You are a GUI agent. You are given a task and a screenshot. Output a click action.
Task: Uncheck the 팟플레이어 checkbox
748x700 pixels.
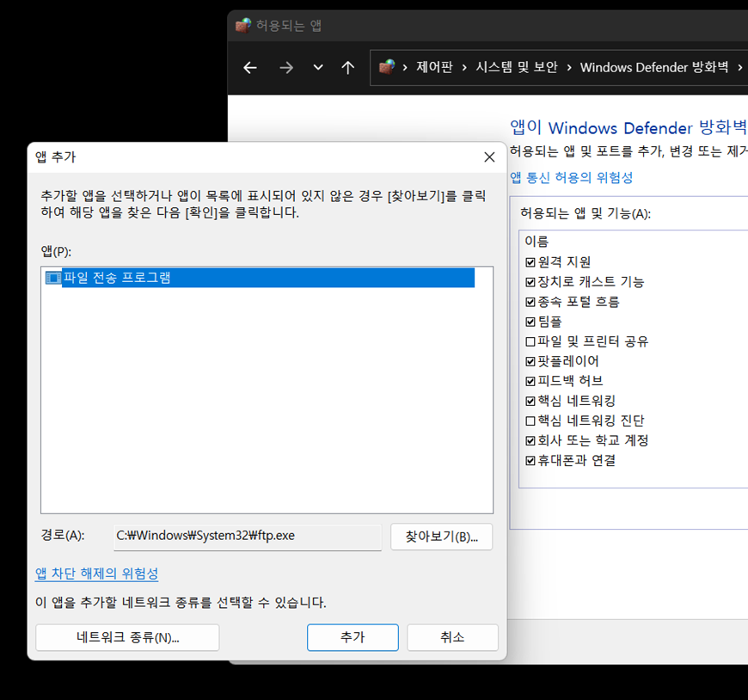click(x=530, y=362)
